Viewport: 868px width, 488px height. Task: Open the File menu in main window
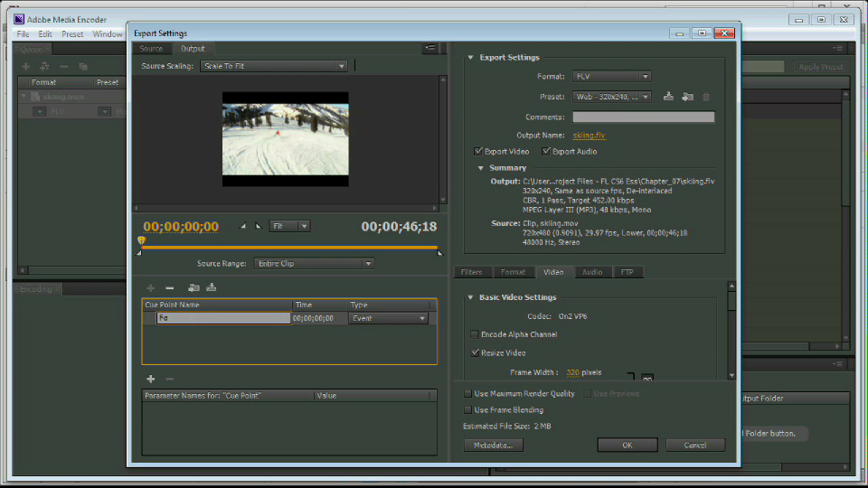click(x=23, y=33)
